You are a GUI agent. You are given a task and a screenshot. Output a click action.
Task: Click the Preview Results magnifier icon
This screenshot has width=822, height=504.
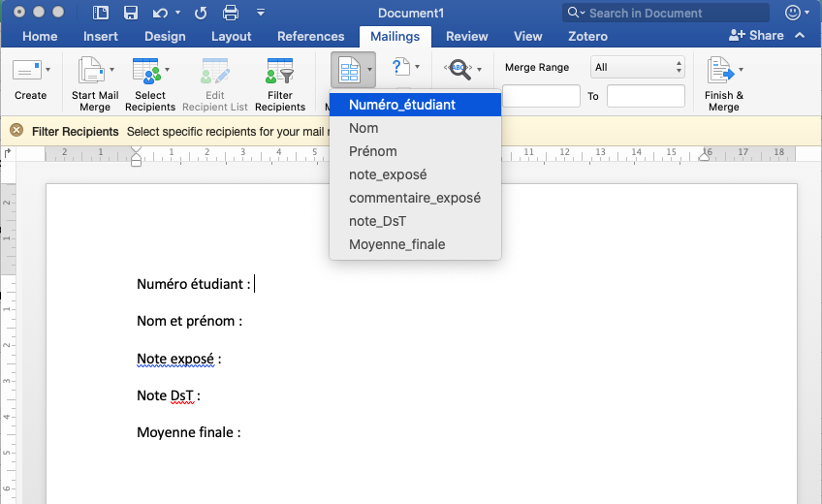point(458,69)
